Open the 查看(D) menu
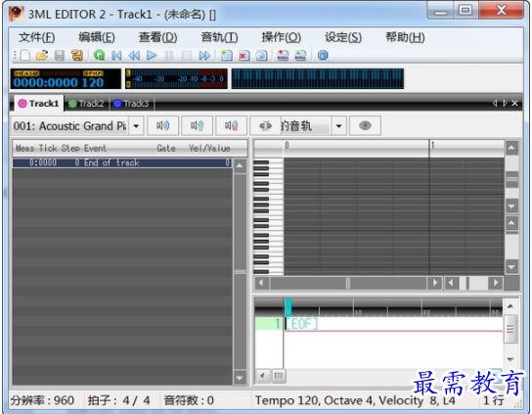This screenshot has width=532, height=414. tap(157, 37)
